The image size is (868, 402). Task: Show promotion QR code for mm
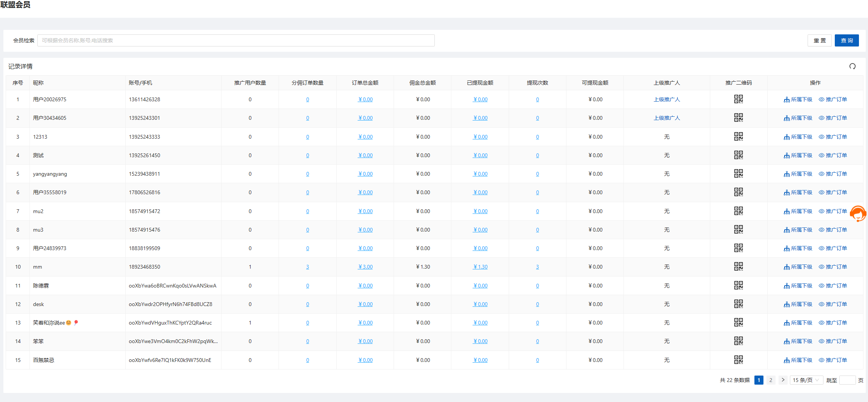738,267
